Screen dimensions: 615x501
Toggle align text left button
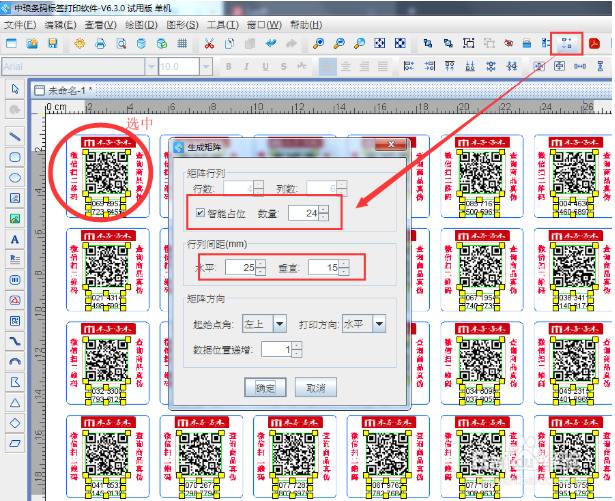click(328, 67)
